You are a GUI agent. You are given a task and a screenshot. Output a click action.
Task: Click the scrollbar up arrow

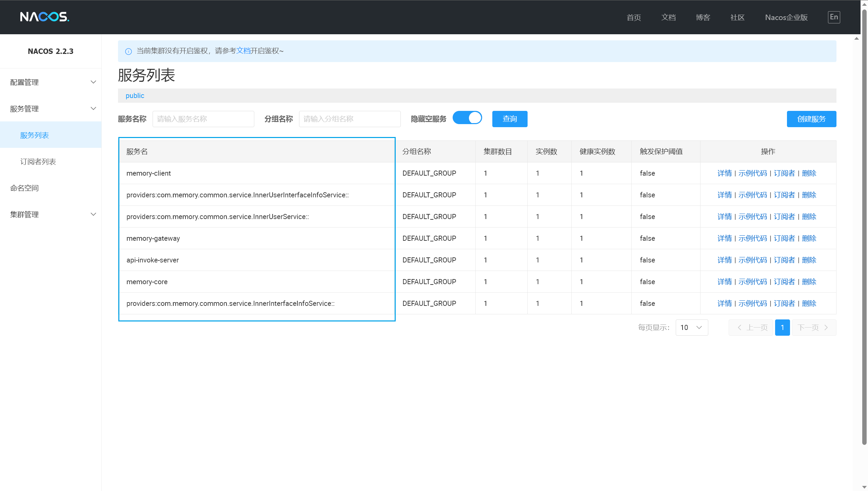point(864,4)
